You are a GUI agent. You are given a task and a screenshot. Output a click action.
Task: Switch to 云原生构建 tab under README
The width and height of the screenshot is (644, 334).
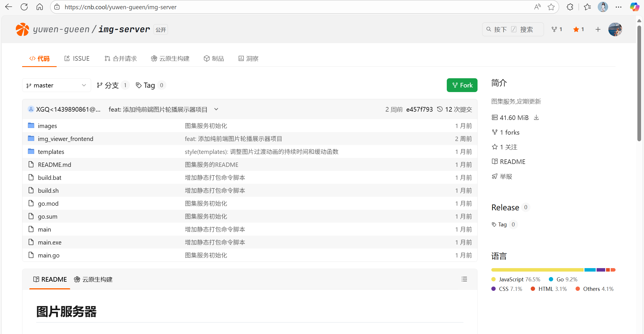[93, 279]
